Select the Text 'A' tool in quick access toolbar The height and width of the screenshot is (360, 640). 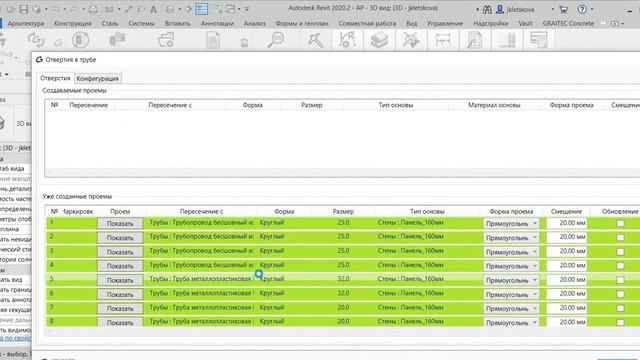153,9
